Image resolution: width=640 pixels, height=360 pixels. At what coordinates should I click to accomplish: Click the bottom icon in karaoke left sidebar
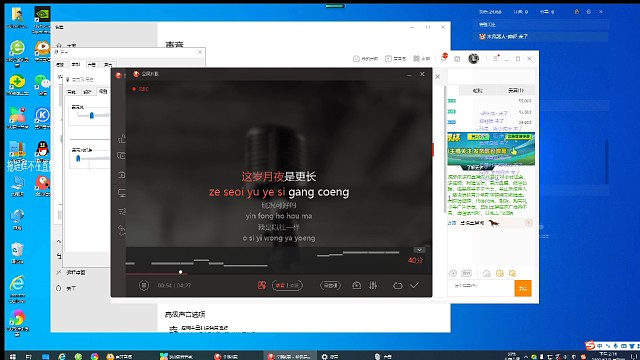click(x=122, y=231)
